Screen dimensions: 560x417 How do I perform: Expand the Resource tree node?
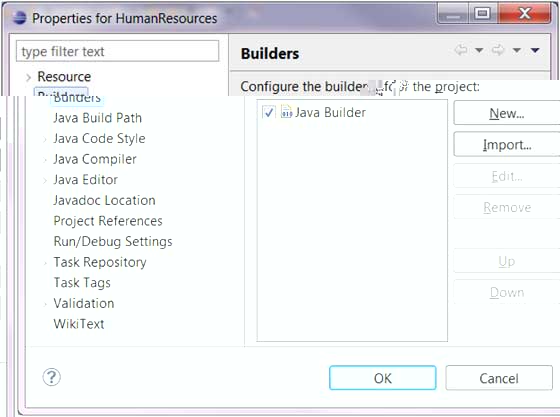(x=29, y=77)
